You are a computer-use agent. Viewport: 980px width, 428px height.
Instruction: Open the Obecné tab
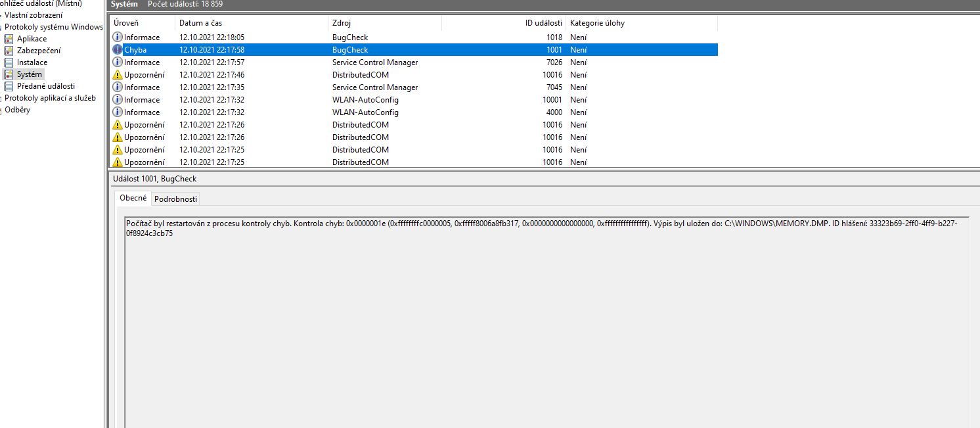[133, 198]
